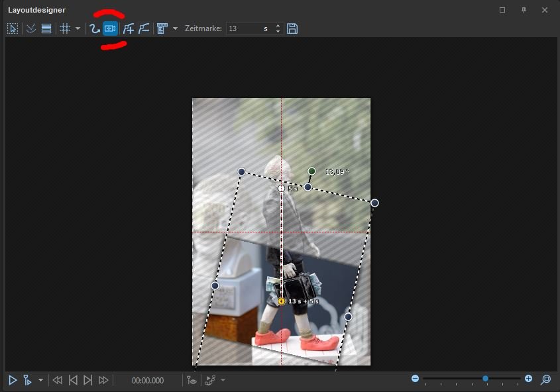Increase the Zeitmarke value with up arrow

click(x=278, y=26)
